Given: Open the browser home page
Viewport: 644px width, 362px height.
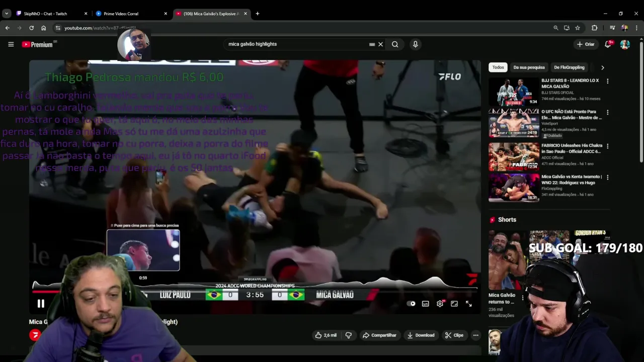Looking at the screenshot, I should click(x=43, y=28).
